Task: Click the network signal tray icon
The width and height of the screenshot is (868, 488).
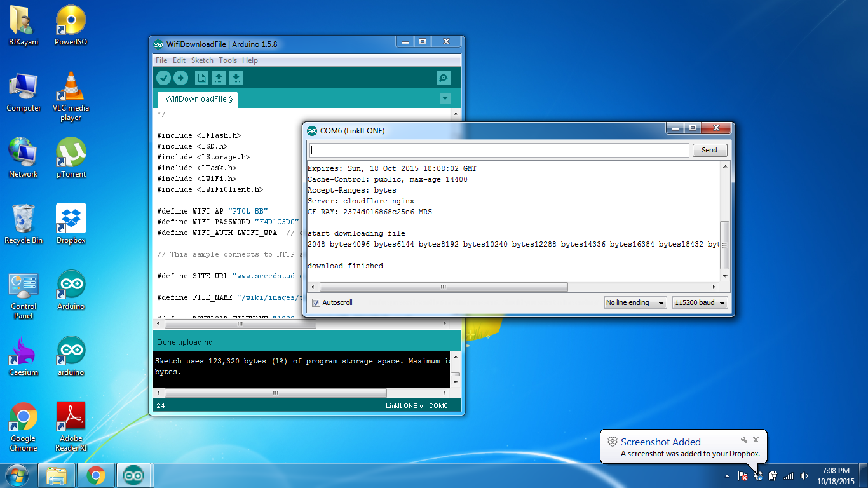Action: [x=789, y=475]
